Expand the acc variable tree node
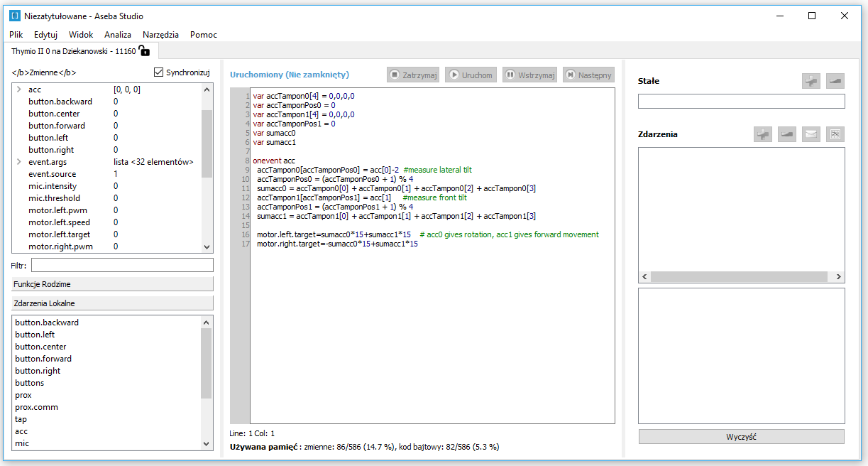Viewport: 868px width, 466px height. point(18,90)
